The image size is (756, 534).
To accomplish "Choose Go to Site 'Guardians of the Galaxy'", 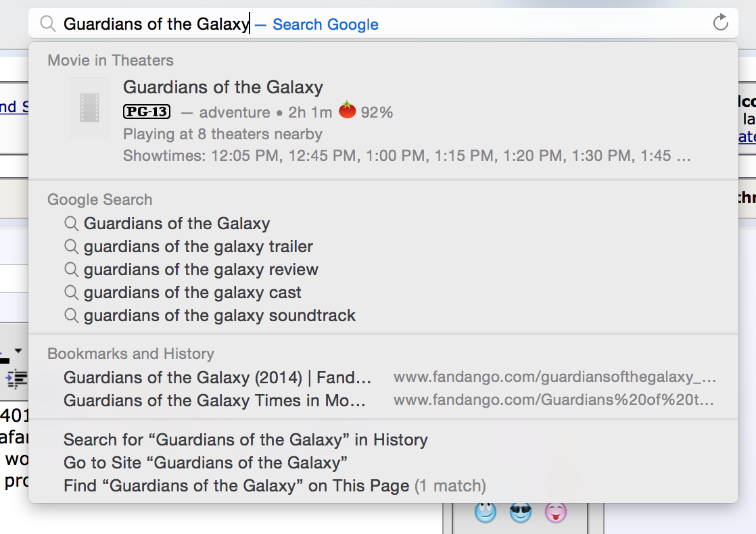I will pyautogui.click(x=206, y=462).
